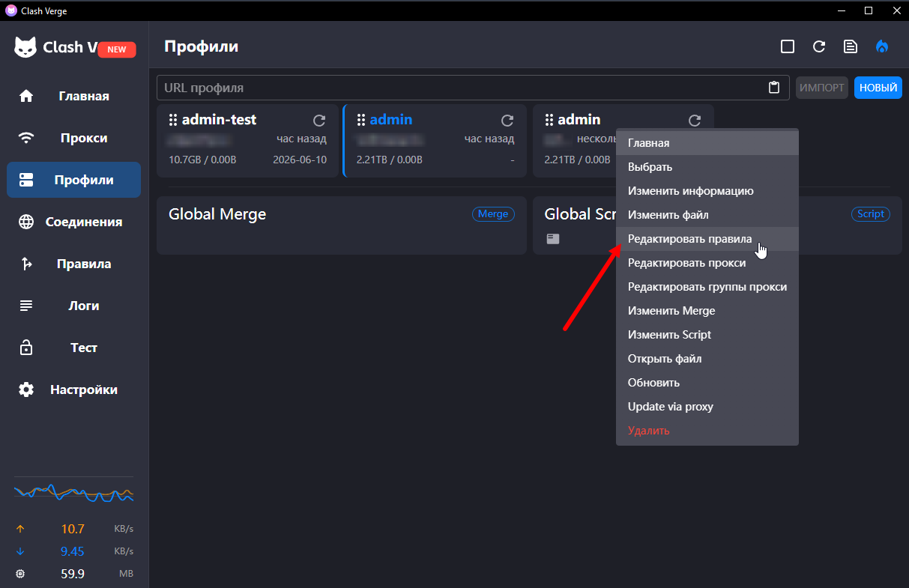Choose Редактировать группы прокси menu entry
The width and height of the screenshot is (909, 588).
(x=707, y=287)
